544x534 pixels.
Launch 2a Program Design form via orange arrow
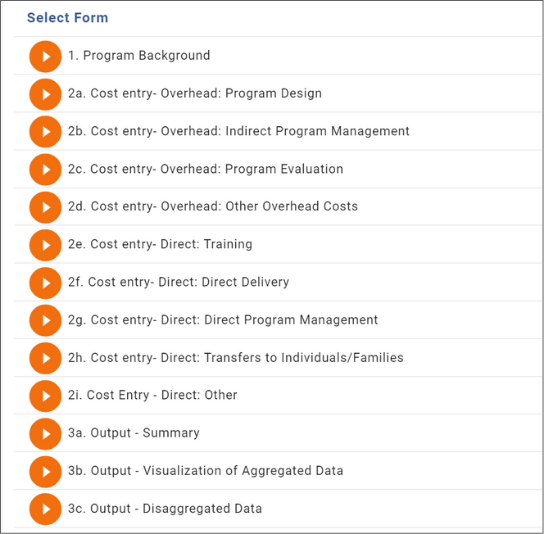pos(45,94)
